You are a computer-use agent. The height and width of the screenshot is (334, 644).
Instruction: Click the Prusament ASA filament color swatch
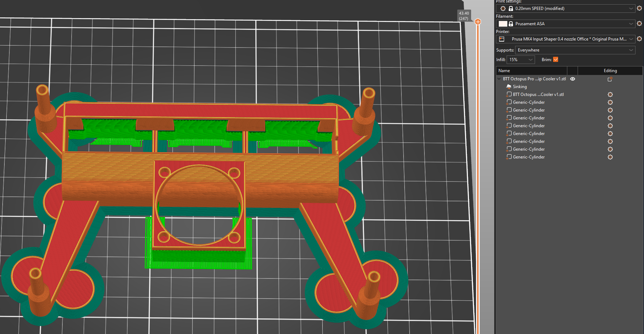click(x=503, y=23)
